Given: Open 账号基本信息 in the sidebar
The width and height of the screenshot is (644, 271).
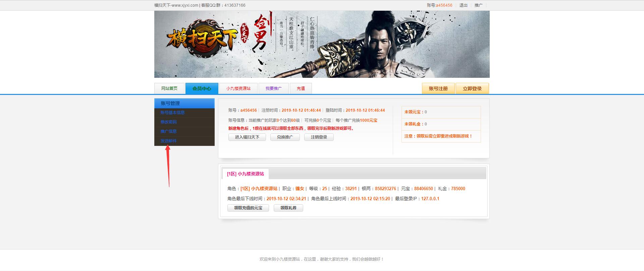Looking at the screenshot, I should [172, 113].
